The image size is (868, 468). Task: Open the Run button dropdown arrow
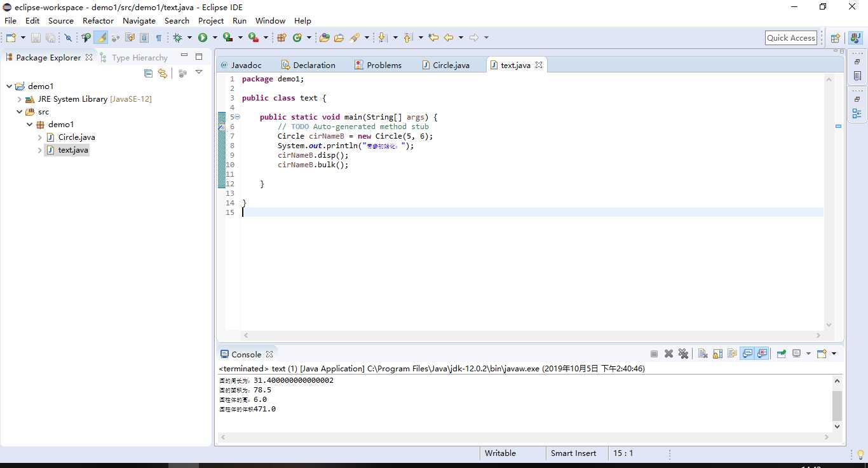pyautogui.click(x=215, y=38)
